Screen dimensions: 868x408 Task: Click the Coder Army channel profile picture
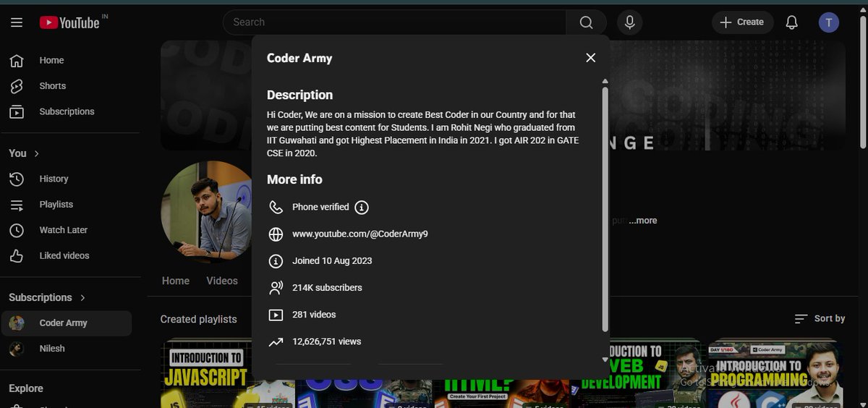206,213
